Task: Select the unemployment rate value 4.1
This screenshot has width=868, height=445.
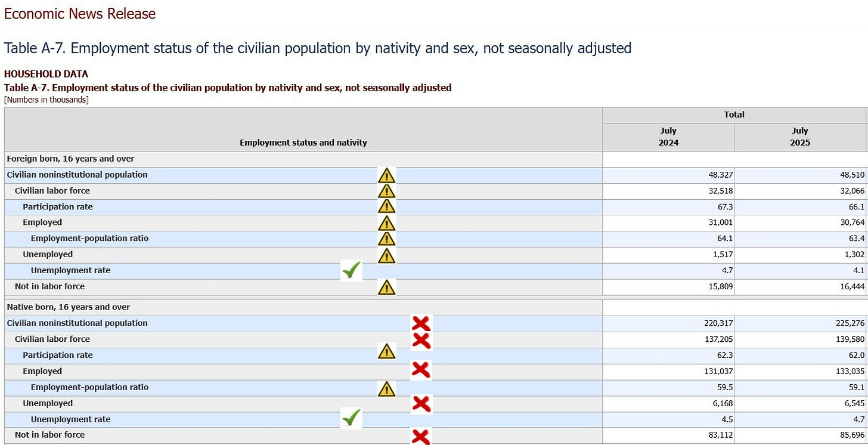Action: coord(859,271)
